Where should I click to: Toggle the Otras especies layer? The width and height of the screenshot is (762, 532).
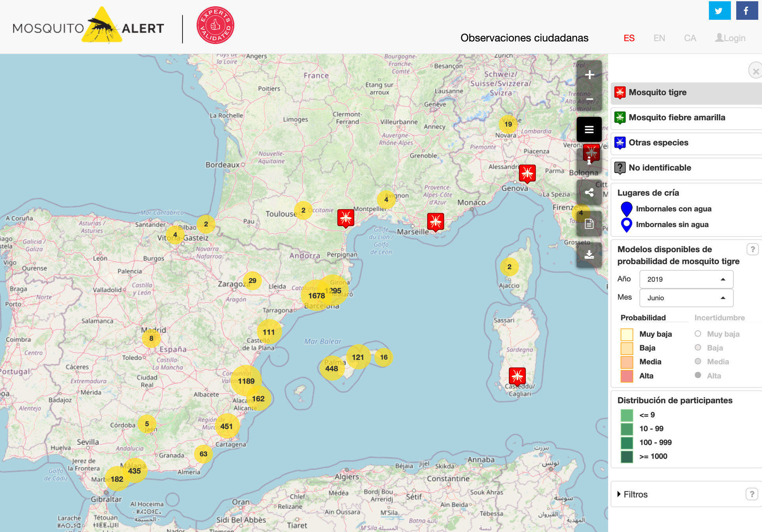686,143
